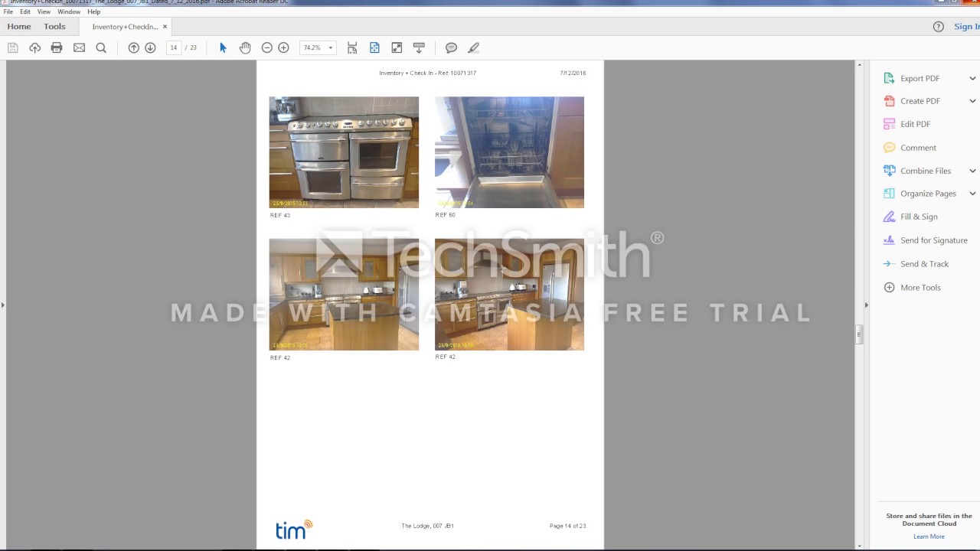Select the arrow selection tool
Screen dimensions: 980x551
[223, 47]
